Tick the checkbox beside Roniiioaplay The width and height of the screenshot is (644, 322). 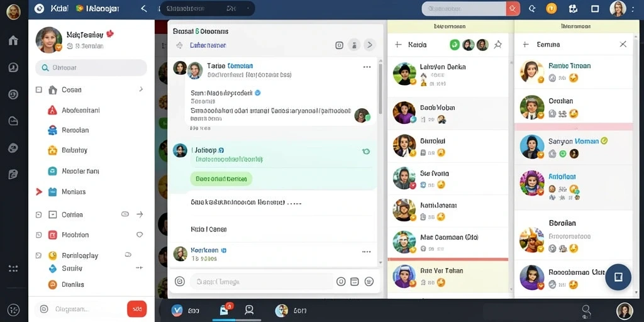(38, 255)
